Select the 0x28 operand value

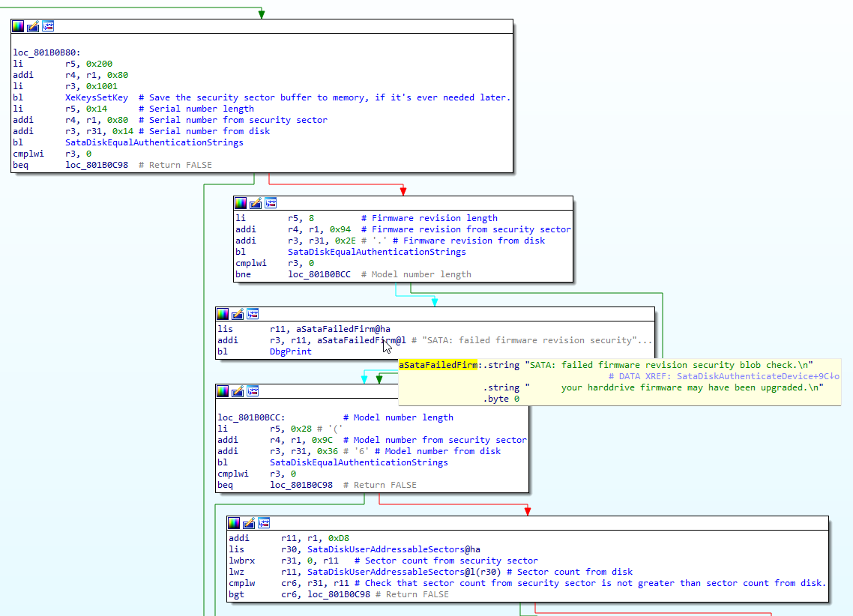301,429
